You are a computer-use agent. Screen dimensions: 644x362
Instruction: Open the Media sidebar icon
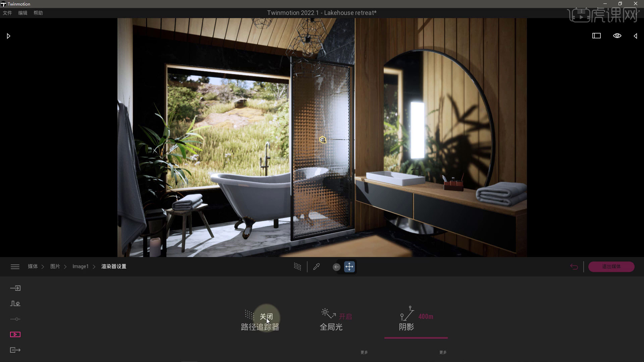15,335
